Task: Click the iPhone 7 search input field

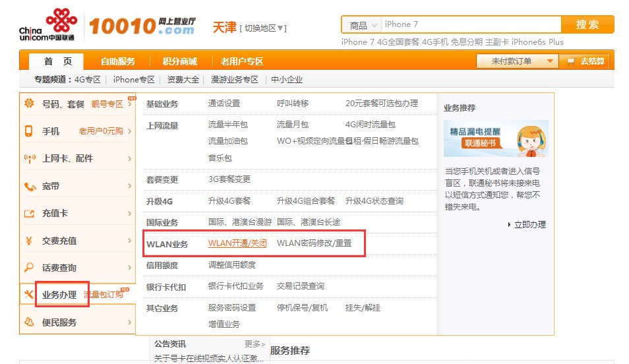Action: (x=471, y=24)
